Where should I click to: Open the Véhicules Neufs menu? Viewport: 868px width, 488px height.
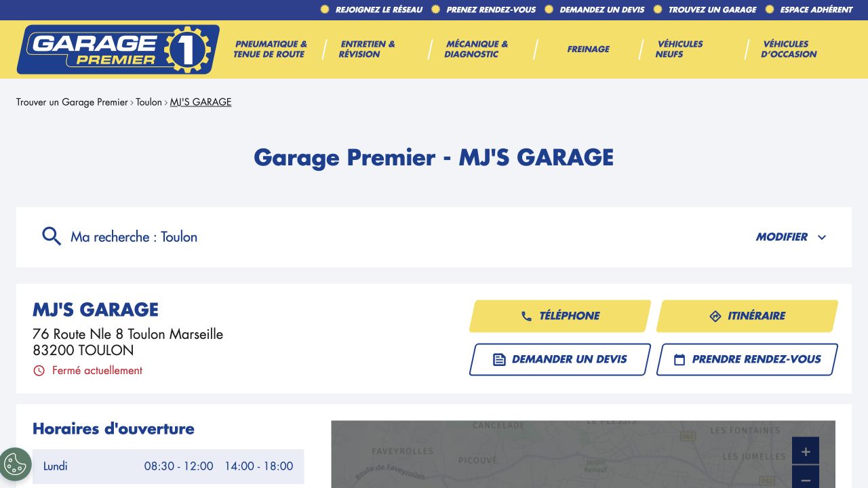click(x=679, y=49)
